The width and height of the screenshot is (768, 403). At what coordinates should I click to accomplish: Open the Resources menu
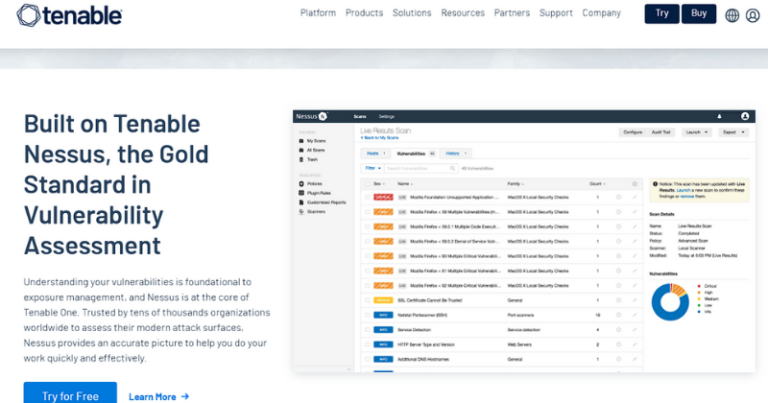(463, 13)
